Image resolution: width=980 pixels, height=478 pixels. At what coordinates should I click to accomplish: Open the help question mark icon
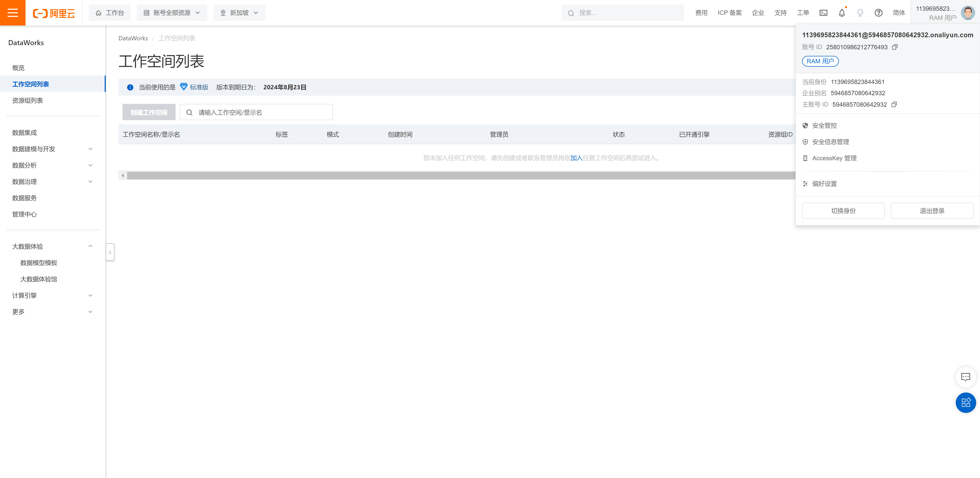pyautogui.click(x=878, y=13)
